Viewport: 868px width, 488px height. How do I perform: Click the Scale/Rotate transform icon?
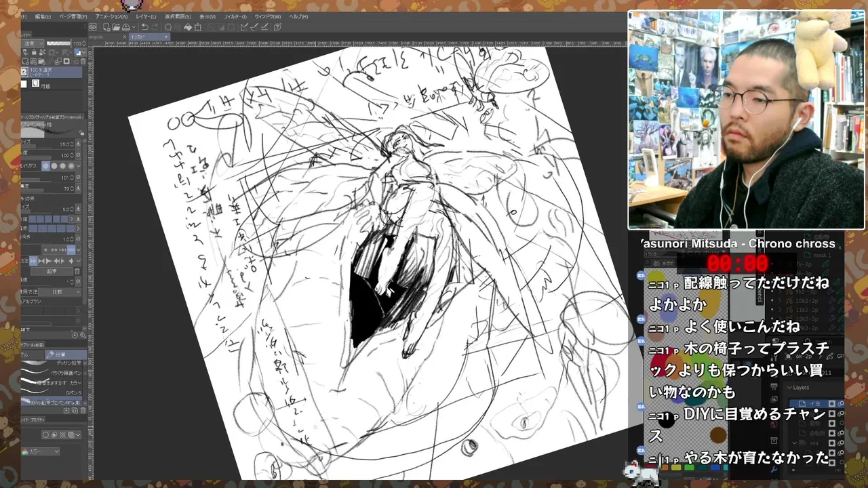[x=197, y=27]
